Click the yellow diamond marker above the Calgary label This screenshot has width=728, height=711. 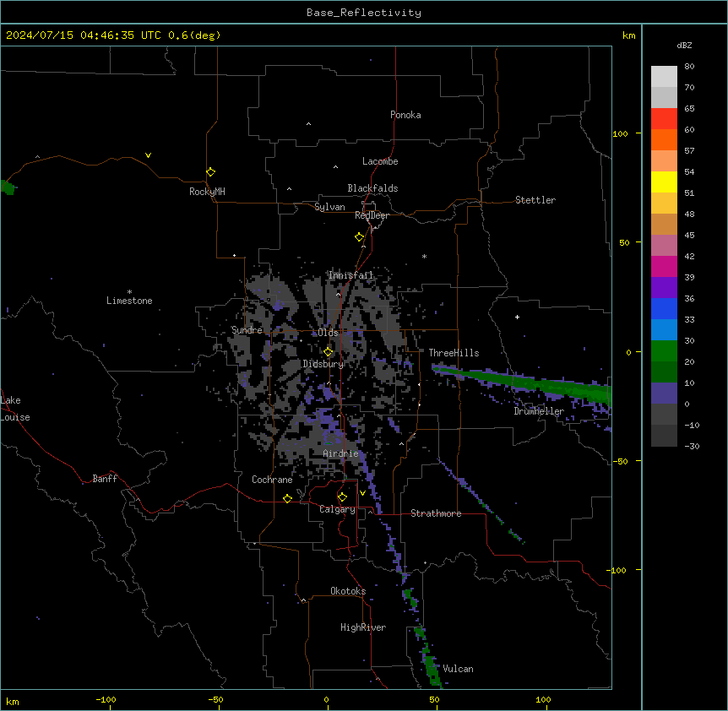(342, 497)
